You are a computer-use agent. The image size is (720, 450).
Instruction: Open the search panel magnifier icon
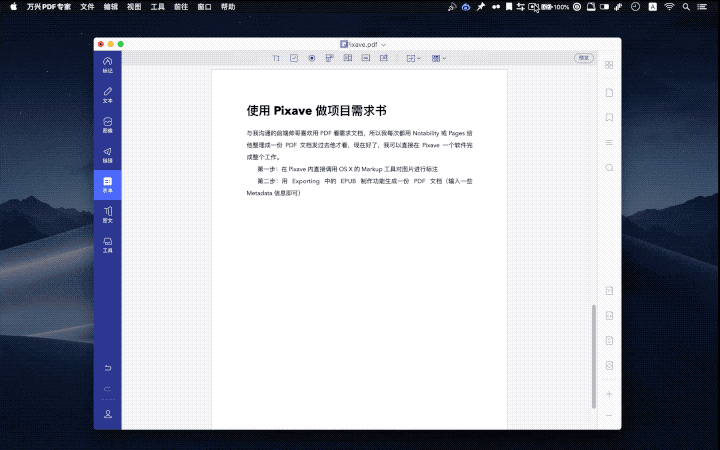pyautogui.click(x=609, y=168)
